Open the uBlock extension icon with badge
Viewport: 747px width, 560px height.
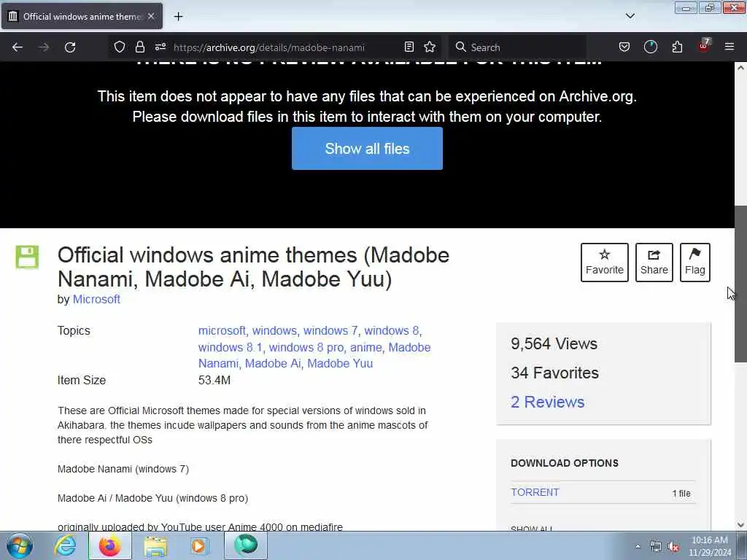point(704,46)
